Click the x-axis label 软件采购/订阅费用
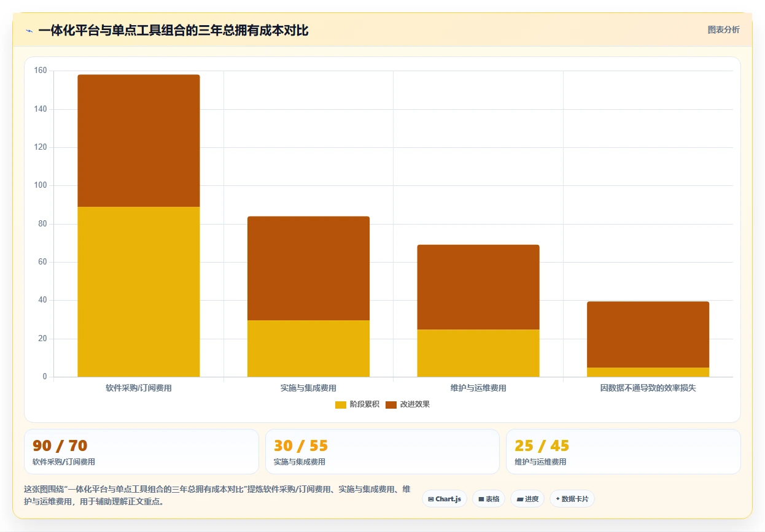Image resolution: width=765 pixels, height=532 pixels. coord(139,388)
